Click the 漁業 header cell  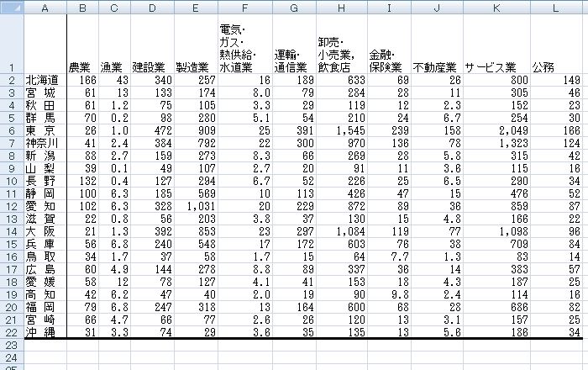tap(115, 44)
